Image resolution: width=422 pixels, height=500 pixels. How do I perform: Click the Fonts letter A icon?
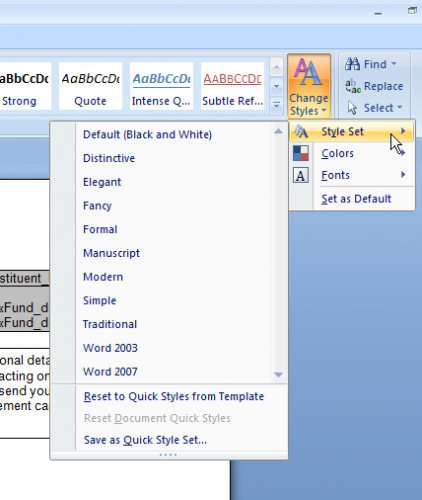[x=301, y=175]
